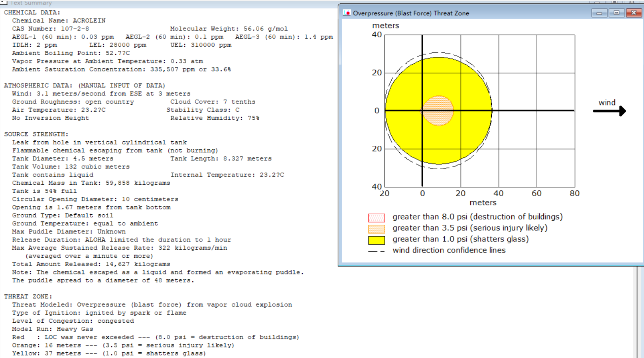Click 'Tank Volume: 132 cubic meters' line

(x=71, y=166)
